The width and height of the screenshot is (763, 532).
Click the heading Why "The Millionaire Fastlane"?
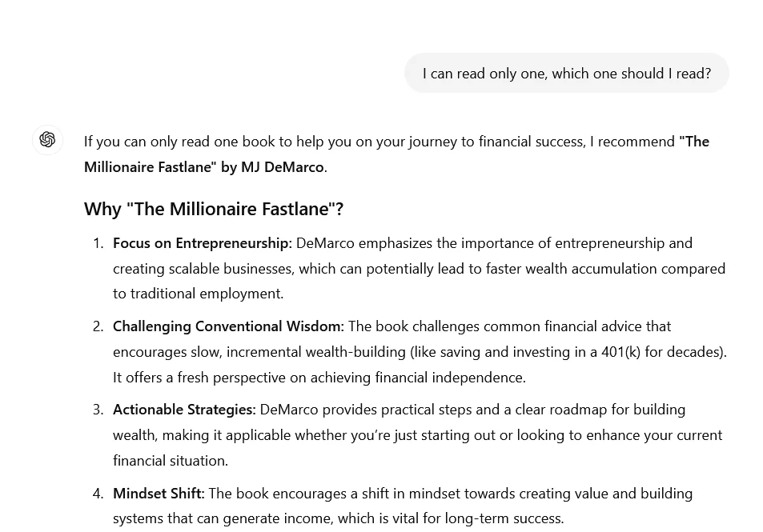pos(214,209)
